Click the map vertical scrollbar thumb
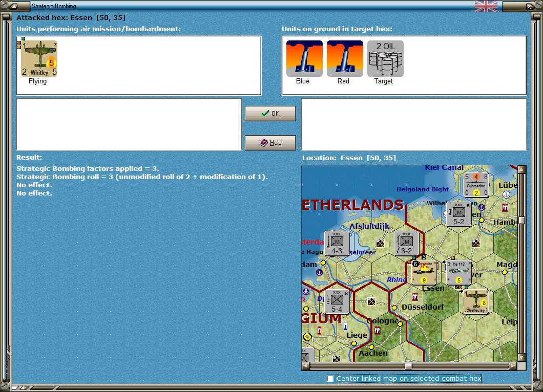Screen dimensions: 543x392 (521, 221)
